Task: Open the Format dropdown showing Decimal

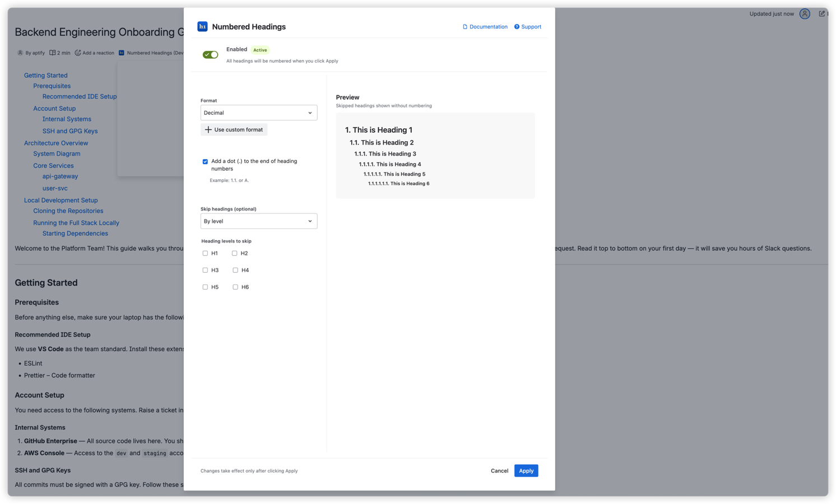Action: pyautogui.click(x=258, y=113)
